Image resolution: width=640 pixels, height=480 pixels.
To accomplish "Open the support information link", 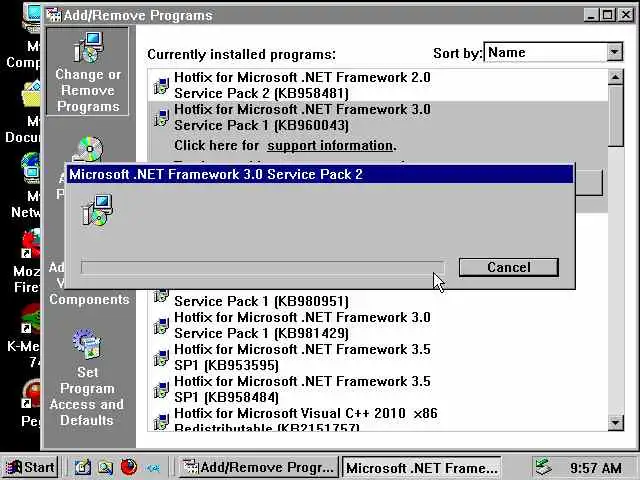I will pyautogui.click(x=331, y=146).
